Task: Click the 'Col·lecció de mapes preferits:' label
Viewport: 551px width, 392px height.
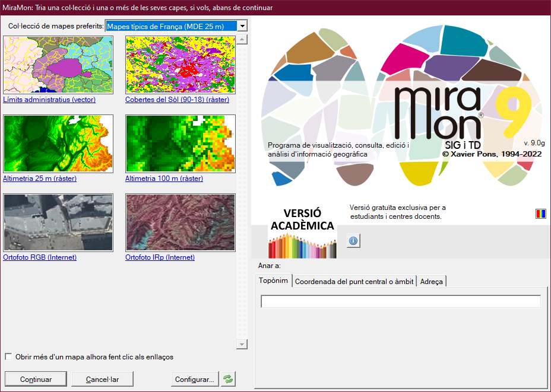Action: point(56,26)
